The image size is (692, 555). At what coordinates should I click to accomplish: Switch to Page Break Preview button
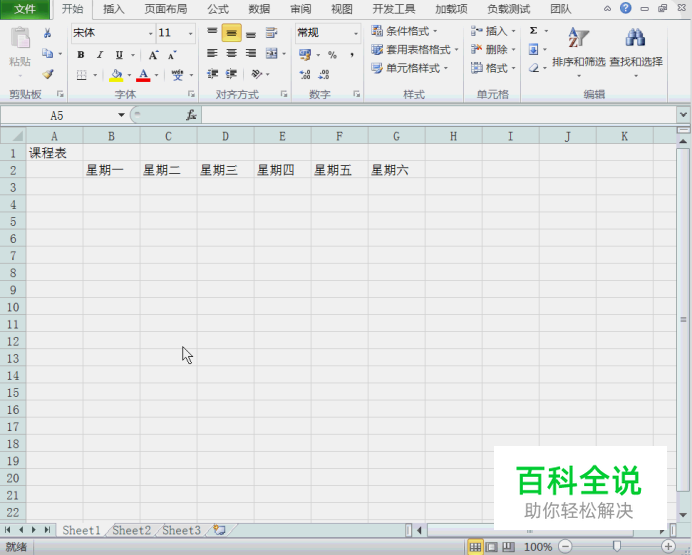508,548
